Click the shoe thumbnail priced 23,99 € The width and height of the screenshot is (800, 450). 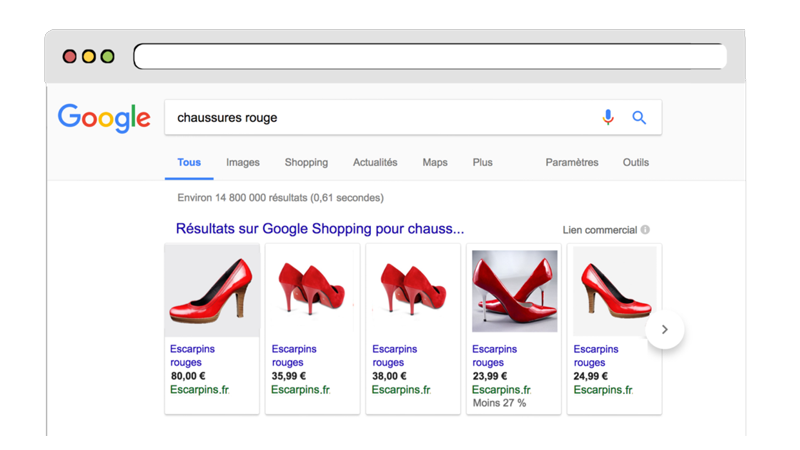point(514,291)
